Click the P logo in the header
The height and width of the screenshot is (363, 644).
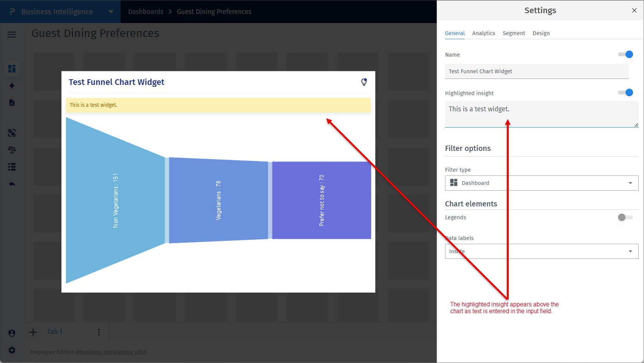pyautogui.click(x=12, y=12)
